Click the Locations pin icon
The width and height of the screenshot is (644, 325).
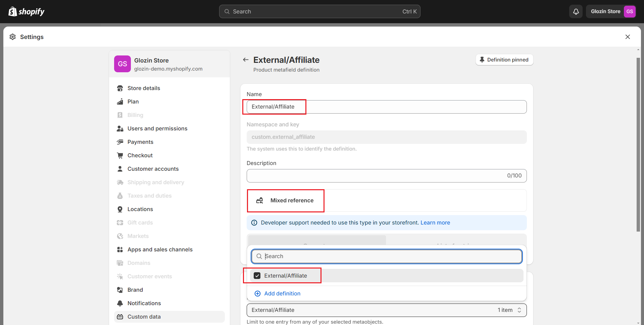point(120,209)
